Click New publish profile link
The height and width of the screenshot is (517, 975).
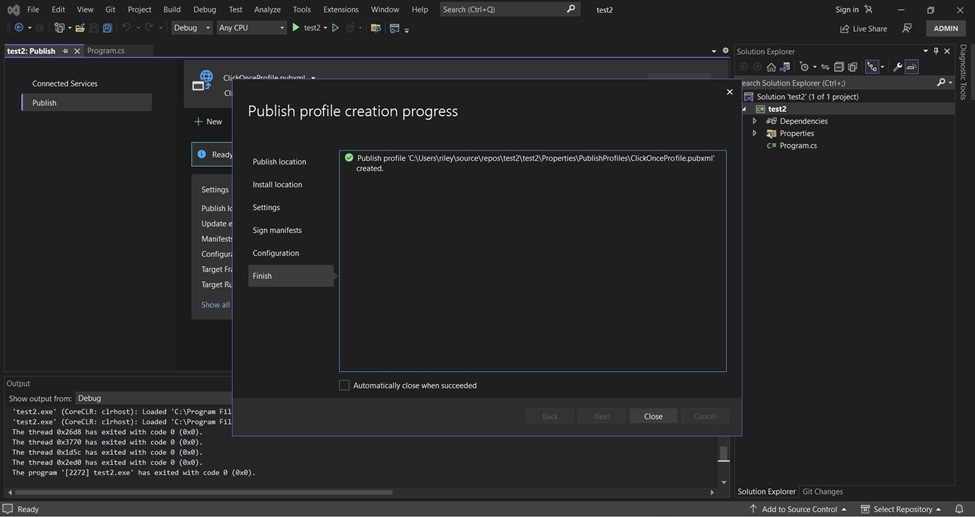(208, 121)
